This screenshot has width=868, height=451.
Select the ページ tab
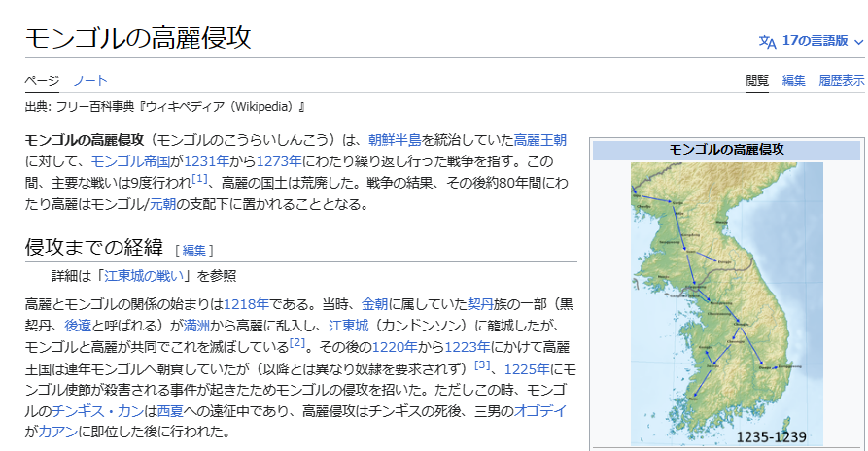(42, 80)
